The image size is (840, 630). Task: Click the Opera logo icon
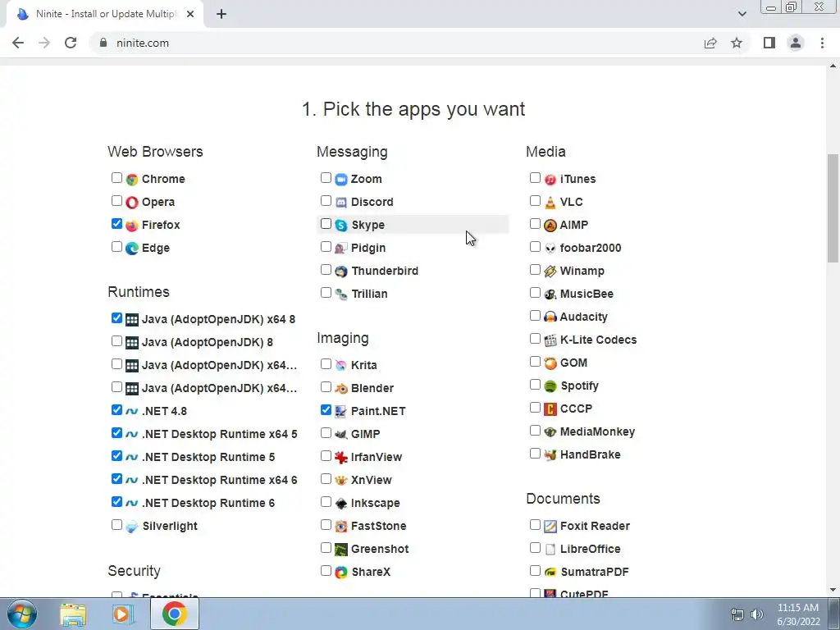[x=132, y=203]
